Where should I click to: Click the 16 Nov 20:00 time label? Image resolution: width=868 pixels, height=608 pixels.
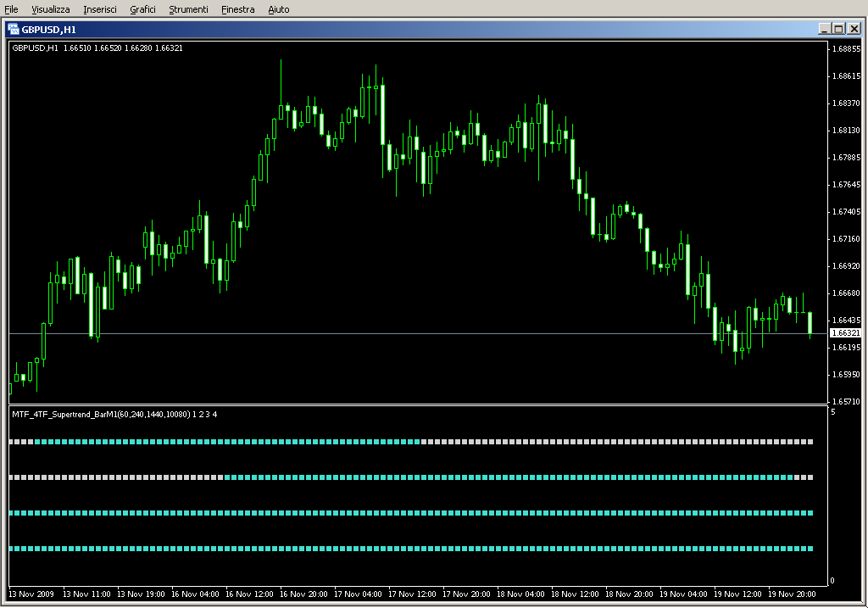(303, 594)
